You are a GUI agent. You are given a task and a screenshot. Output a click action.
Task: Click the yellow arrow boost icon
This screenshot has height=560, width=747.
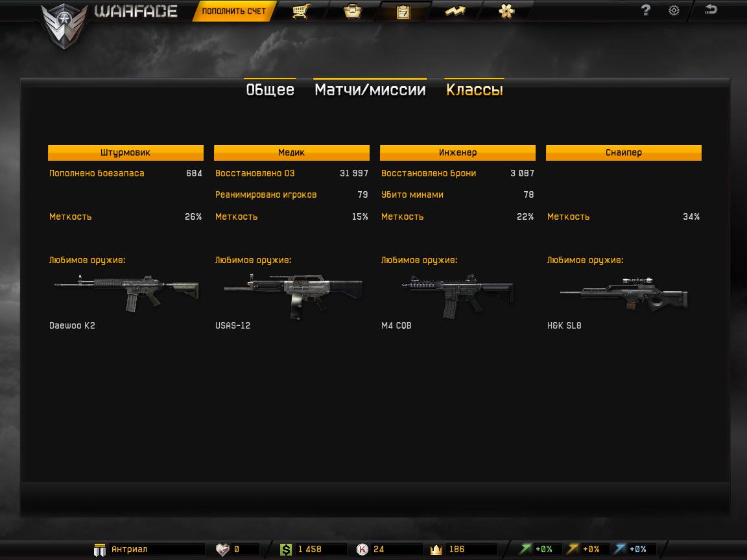573,549
